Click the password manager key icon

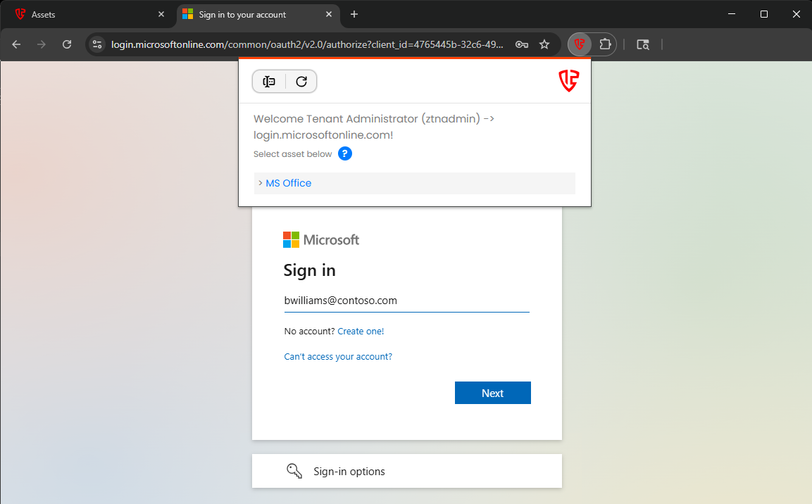(x=522, y=44)
